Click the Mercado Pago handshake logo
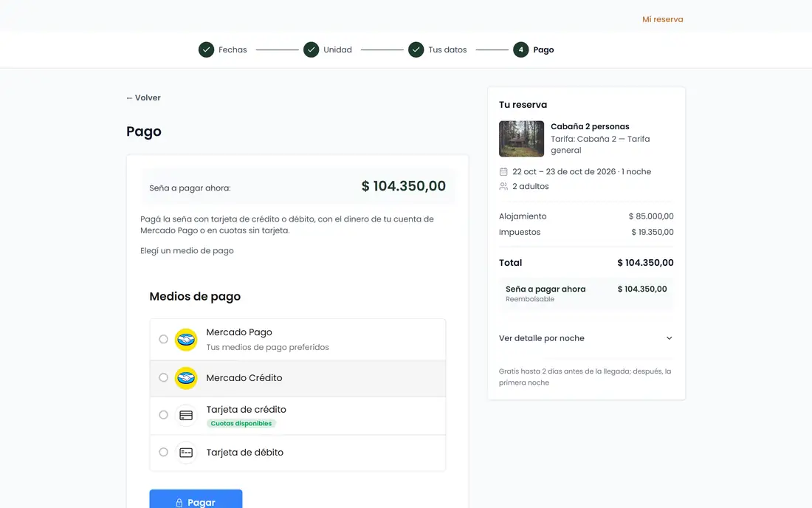 pyautogui.click(x=186, y=340)
